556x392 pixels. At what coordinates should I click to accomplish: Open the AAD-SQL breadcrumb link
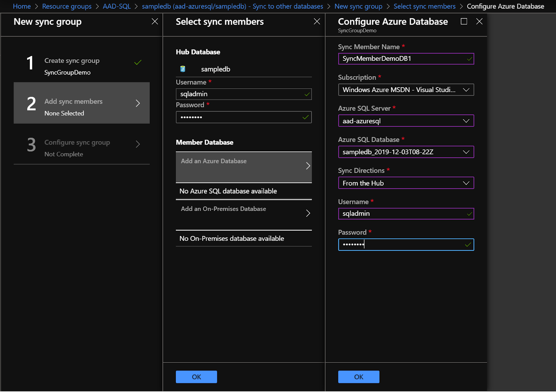coord(116,6)
